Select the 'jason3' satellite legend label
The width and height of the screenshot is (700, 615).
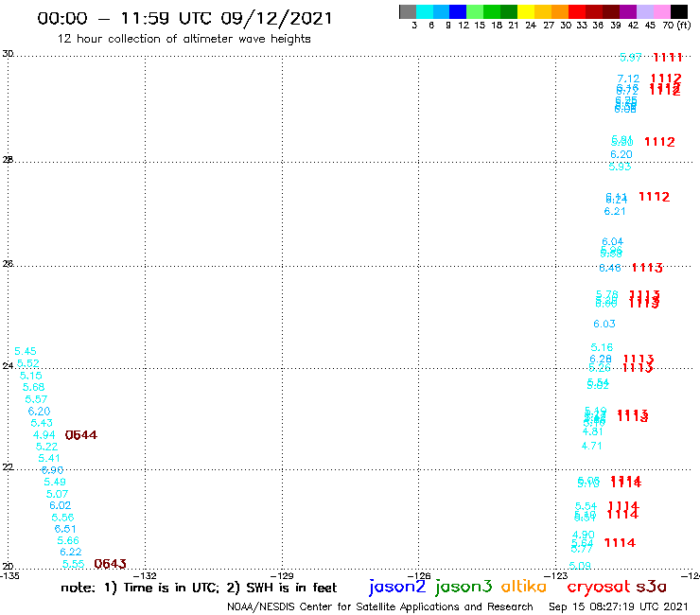pos(464,587)
